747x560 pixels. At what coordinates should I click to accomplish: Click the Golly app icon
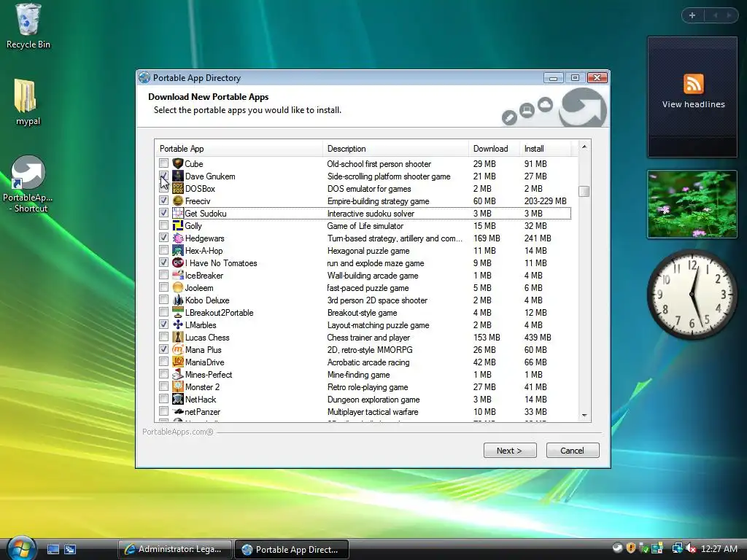pos(178,226)
